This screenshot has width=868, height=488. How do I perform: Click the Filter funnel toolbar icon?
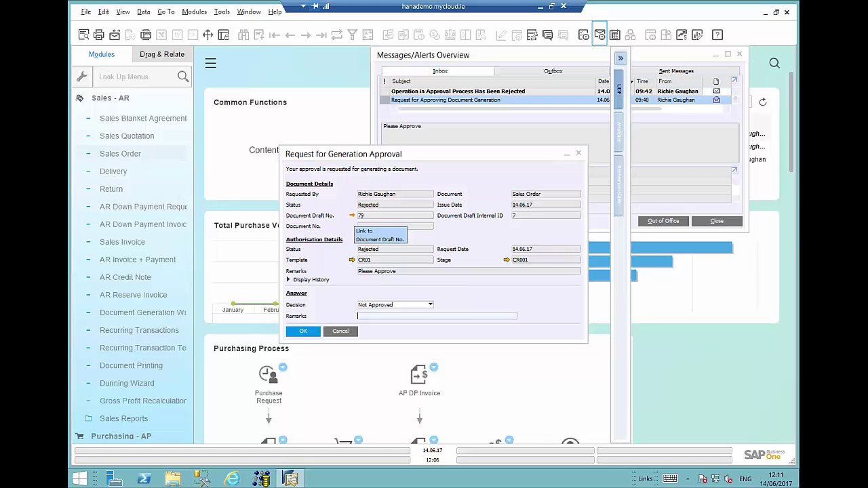click(x=353, y=35)
